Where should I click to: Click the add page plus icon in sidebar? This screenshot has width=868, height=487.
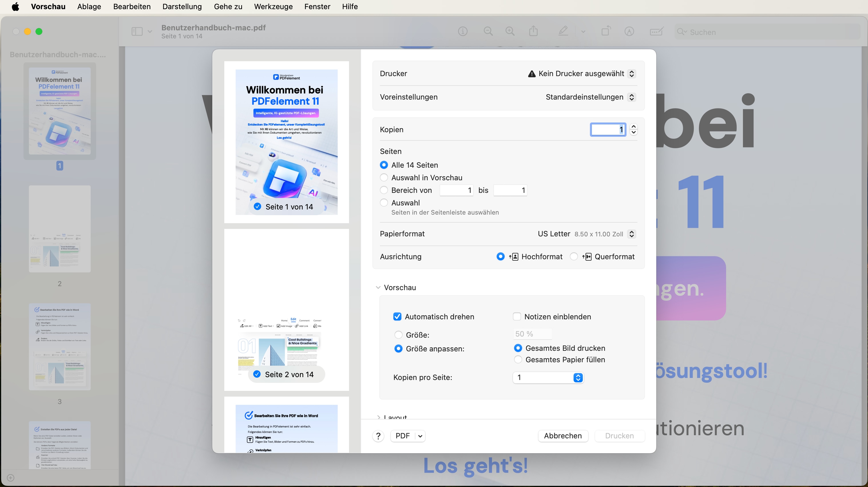coord(11,478)
